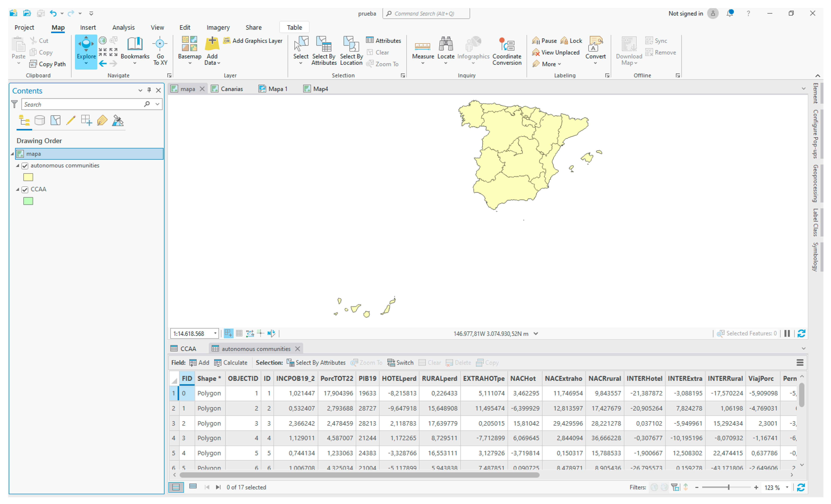Click List By Editing pencil icon
The height and width of the screenshot is (504, 831).
[71, 120]
